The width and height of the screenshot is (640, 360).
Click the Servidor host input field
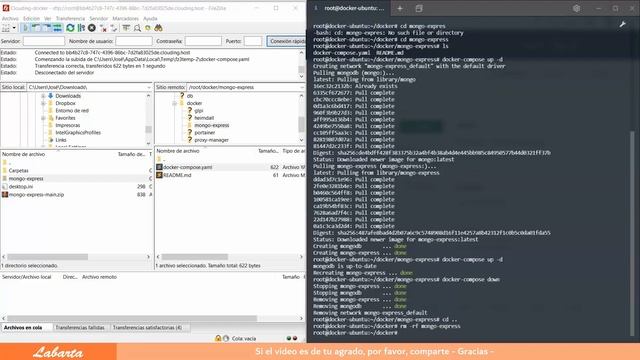[44, 41]
